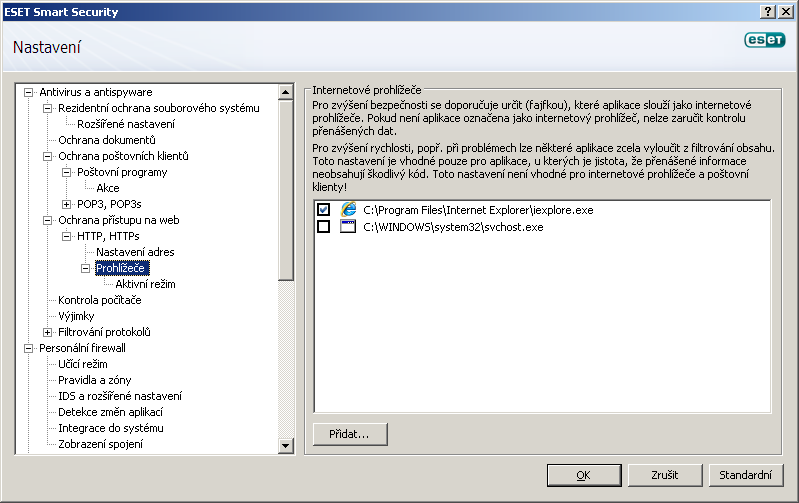Close the ESET Smart Security dialog
The height and width of the screenshot is (503, 799).
point(786,12)
